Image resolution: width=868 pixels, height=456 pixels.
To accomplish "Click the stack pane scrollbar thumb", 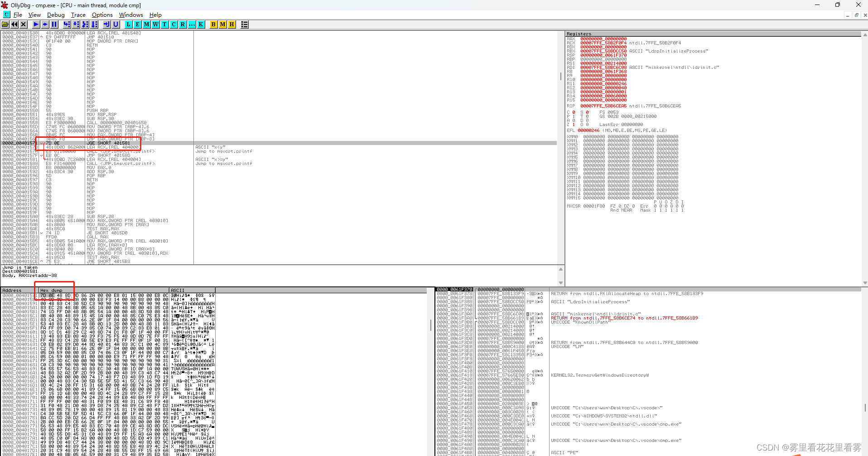I will click(x=865, y=407).
